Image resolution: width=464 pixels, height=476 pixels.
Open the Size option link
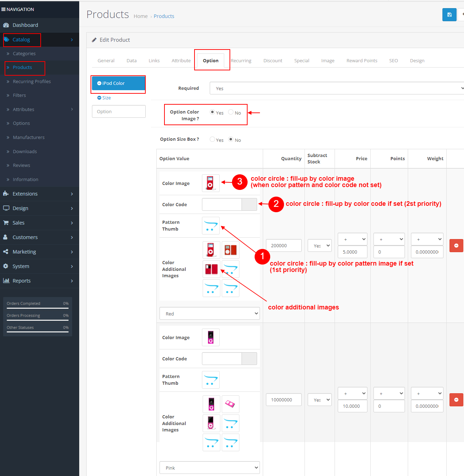pyautogui.click(x=106, y=98)
